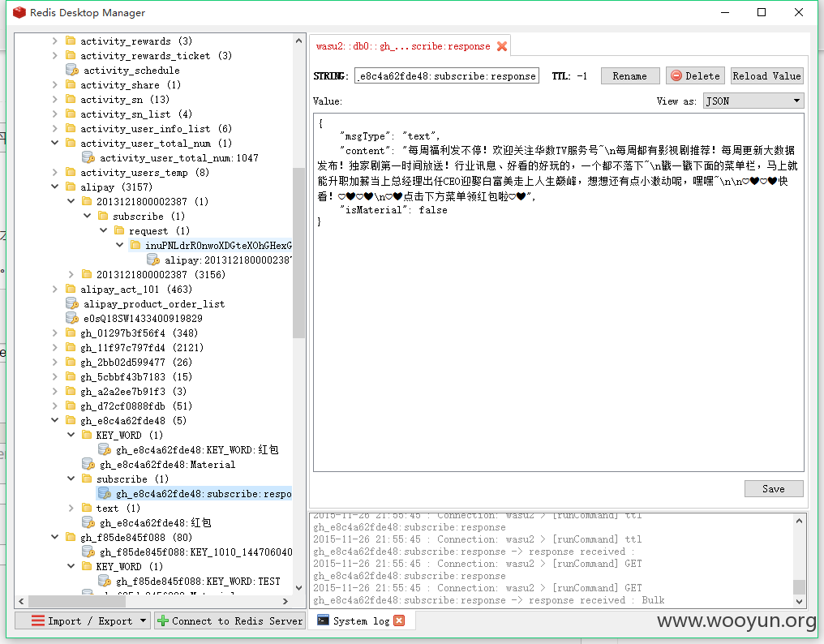824x644 pixels.
Task: Collapse the subscribe (1) folder under gh_e8c4a62fde48
Action: click(71, 479)
